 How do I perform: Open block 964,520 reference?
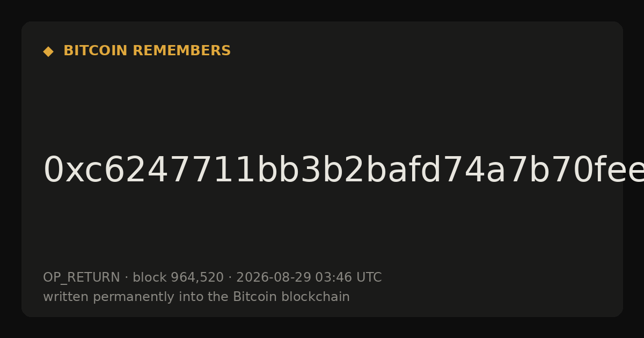[x=178, y=277]
